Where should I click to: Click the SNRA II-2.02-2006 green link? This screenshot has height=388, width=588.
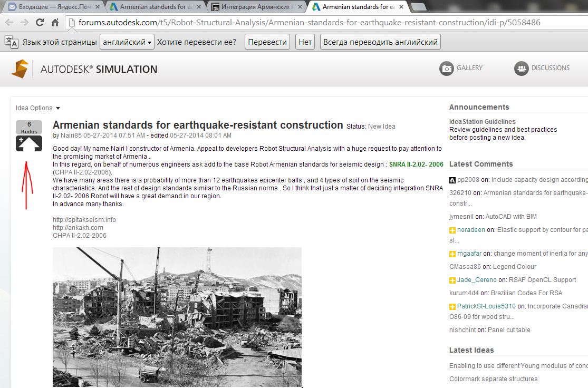coord(416,164)
